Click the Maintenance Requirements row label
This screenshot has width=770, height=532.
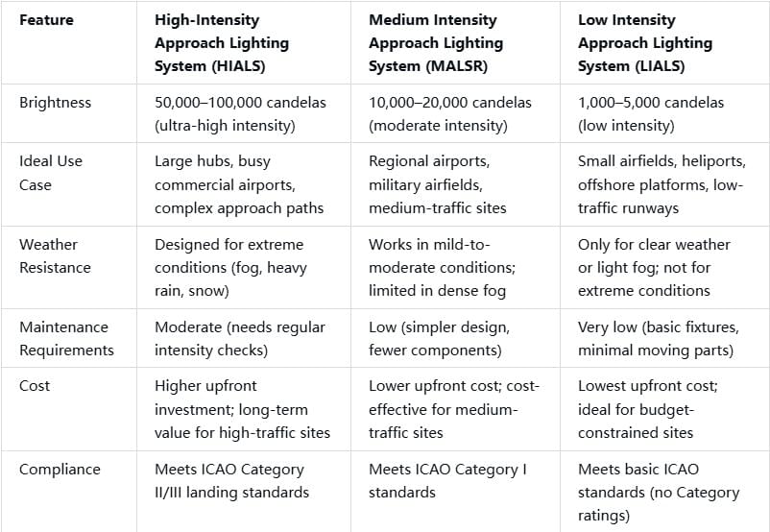pos(64,338)
